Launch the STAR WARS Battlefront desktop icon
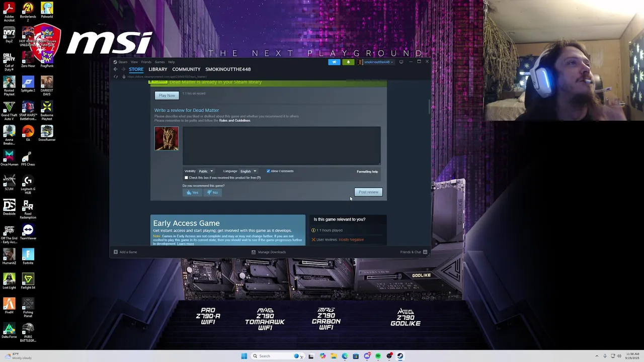 click(x=28, y=111)
